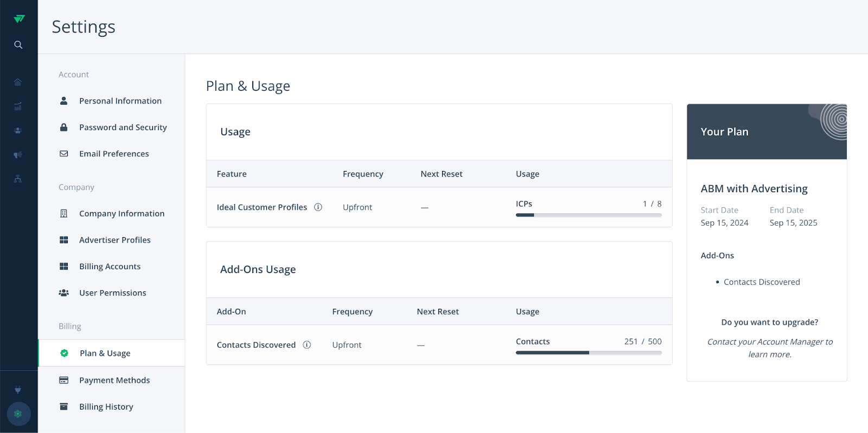Click the green logo icon in the sidebar
The image size is (868, 433).
click(19, 18)
